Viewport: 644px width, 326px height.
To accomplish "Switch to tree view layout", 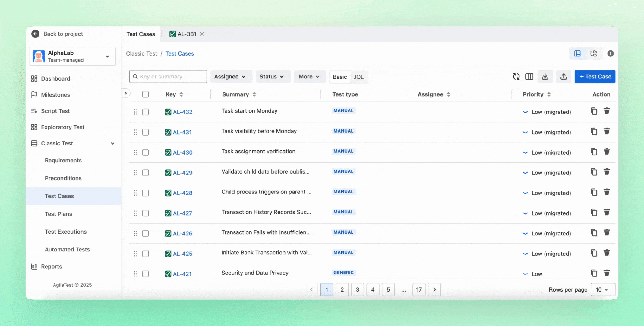I will (593, 53).
